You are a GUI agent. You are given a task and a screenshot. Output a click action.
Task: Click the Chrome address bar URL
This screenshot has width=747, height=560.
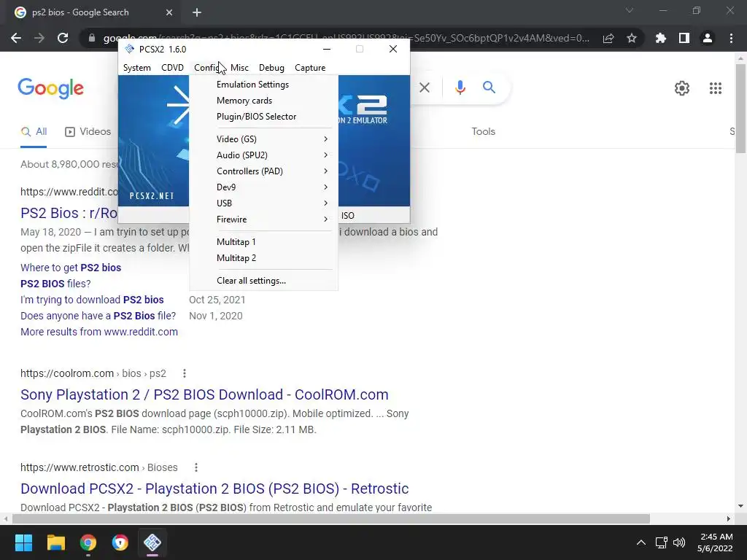(347, 38)
